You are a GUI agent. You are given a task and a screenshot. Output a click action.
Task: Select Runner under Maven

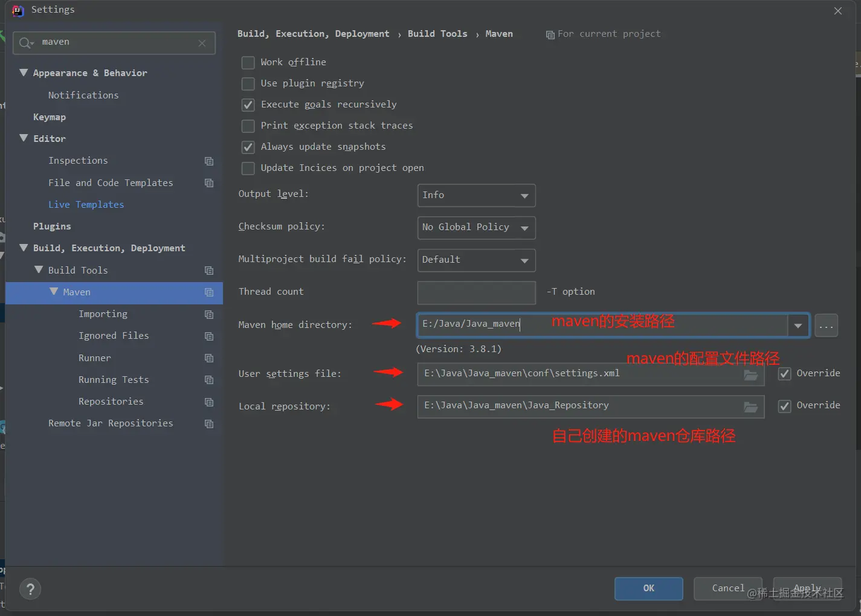[x=95, y=358]
